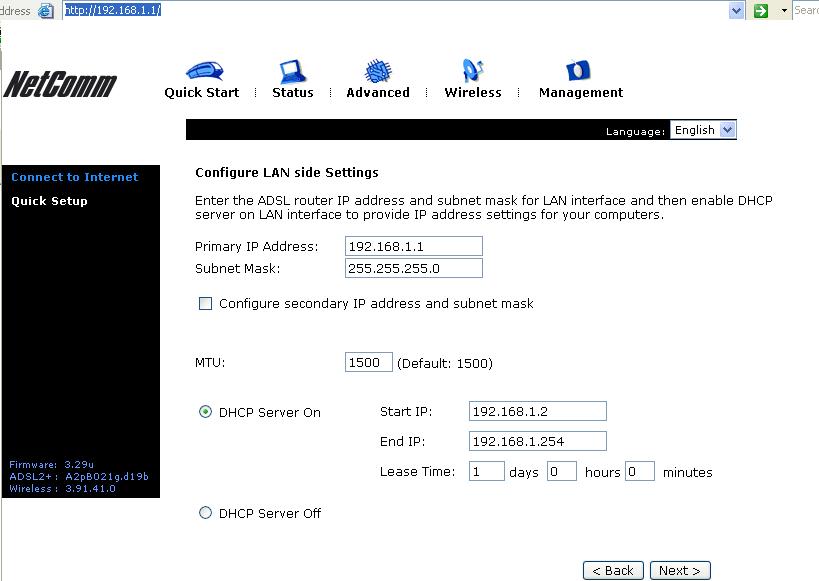This screenshot has height=581, width=819.
Task: Click the browser URL address field
Action: [395, 10]
